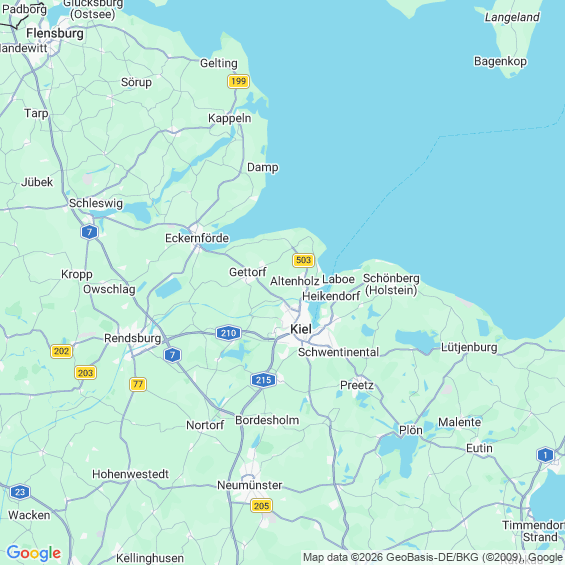Click the yellow 199 road shield near Gelting
Screen dimensions: 565x565
tap(239, 81)
